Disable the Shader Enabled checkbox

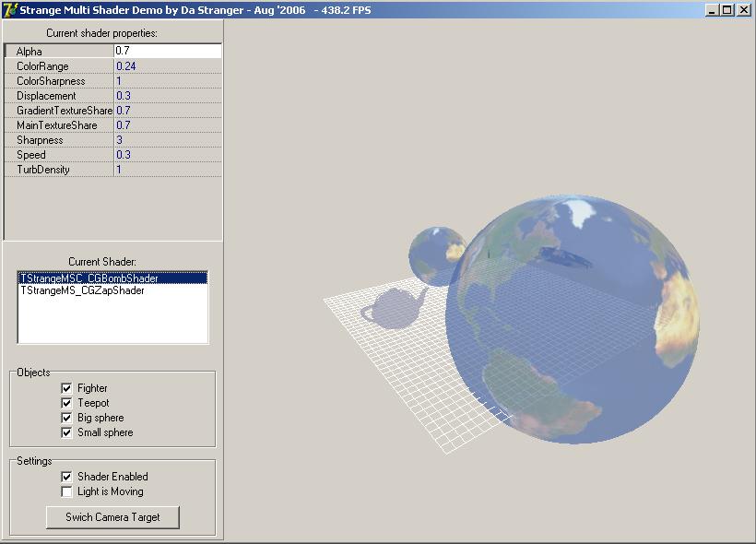click(x=66, y=477)
